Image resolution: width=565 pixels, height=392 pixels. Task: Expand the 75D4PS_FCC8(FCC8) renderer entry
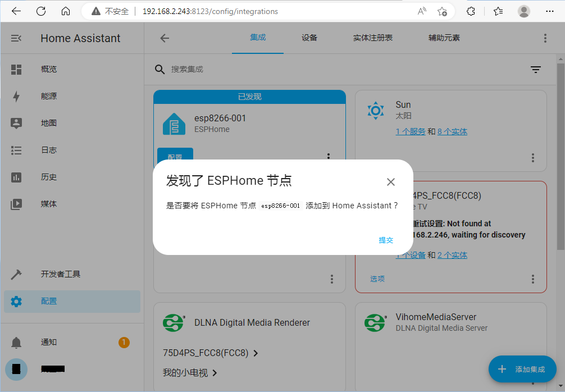point(210,353)
